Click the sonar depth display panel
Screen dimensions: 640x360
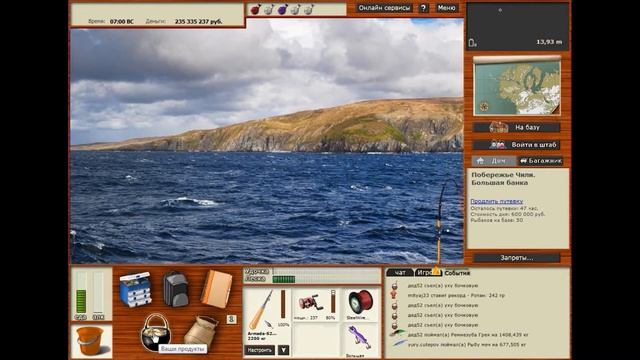point(517,26)
